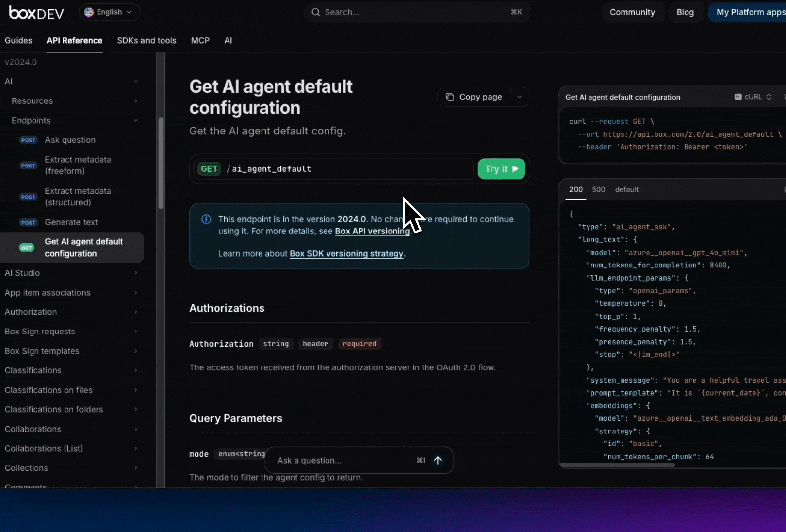Click the info icon in version notice
Screen dimensions: 786x532
coord(206,219)
